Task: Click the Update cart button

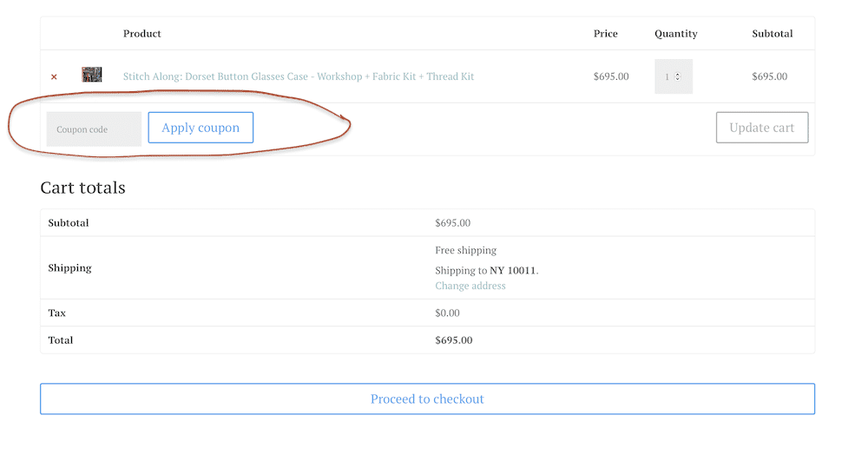Action: 762,128
